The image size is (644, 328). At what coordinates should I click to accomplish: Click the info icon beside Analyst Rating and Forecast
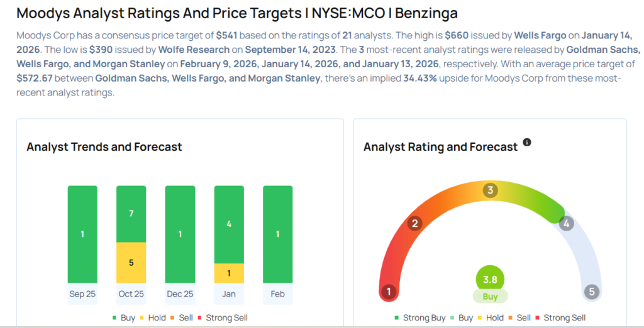click(527, 143)
